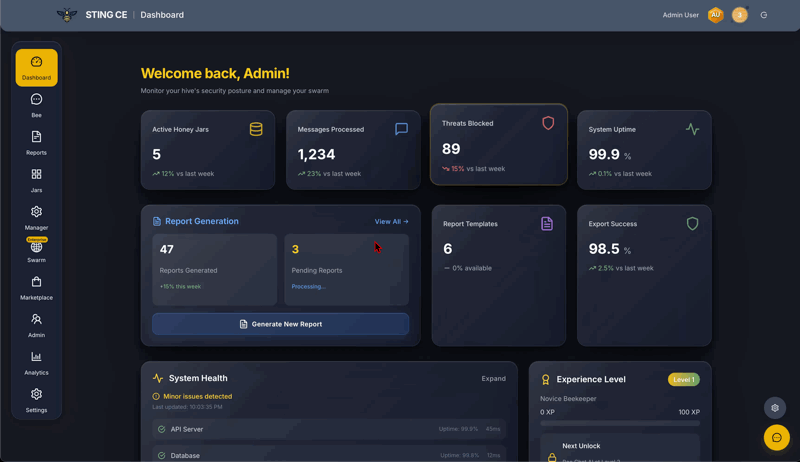Open the Swarm sidebar item
The height and width of the screenshot is (462, 800).
point(36,252)
